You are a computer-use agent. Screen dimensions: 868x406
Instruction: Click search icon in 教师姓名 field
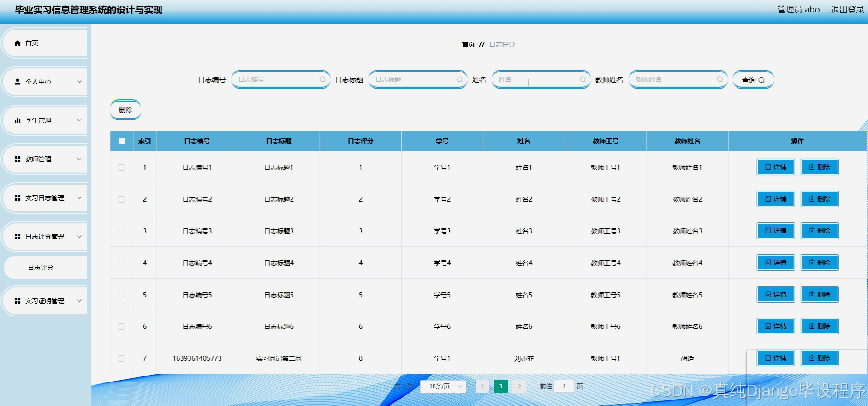[x=720, y=79]
